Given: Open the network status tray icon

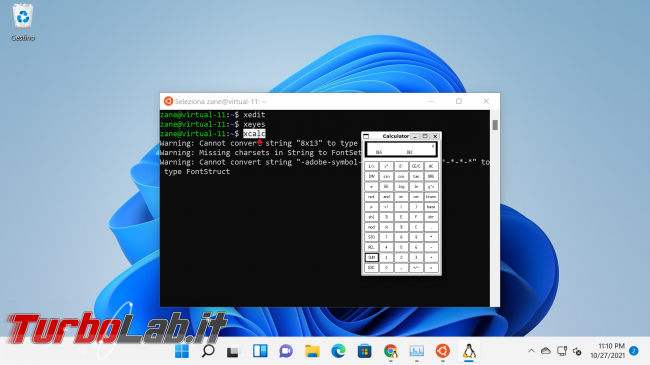Looking at the screenshot, I should coord(562,351).
